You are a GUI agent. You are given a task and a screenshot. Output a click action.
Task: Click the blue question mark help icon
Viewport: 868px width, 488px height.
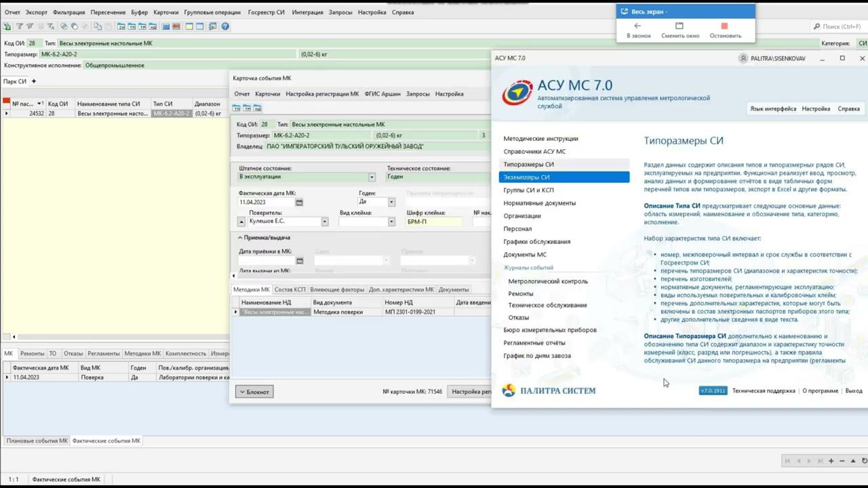(225, 26)
